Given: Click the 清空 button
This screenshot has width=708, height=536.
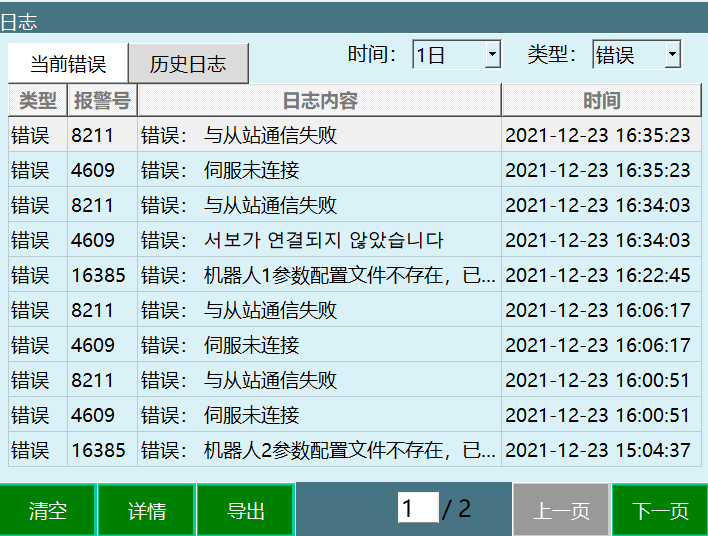Looking at the screenshot, I should [48, 511].
